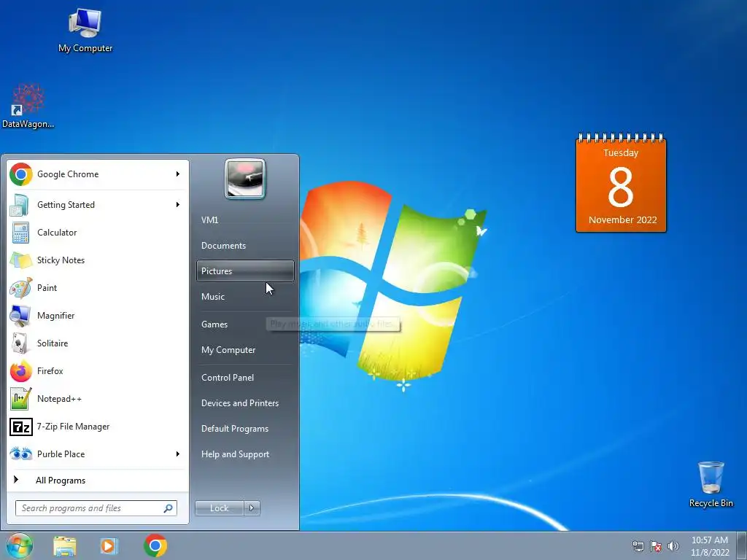Viewport: 747px width, 560px height.
Task: Click the search magnifier icon
Action: 169,508
